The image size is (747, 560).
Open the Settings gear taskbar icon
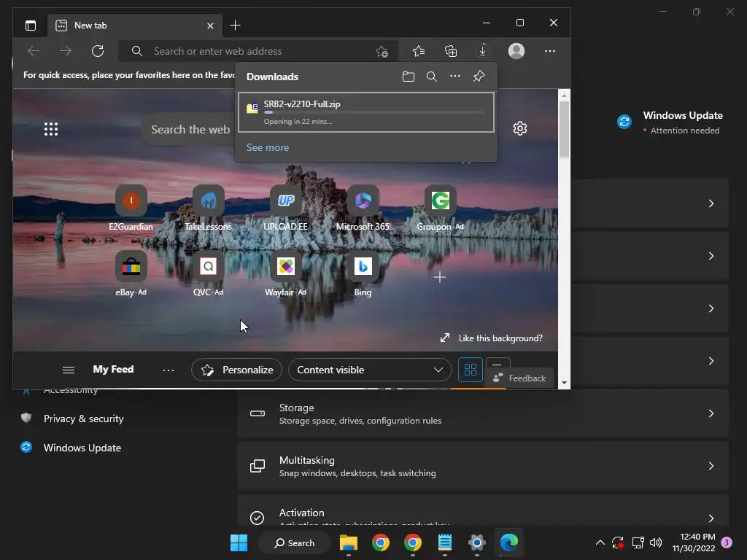tap(477, 542)
